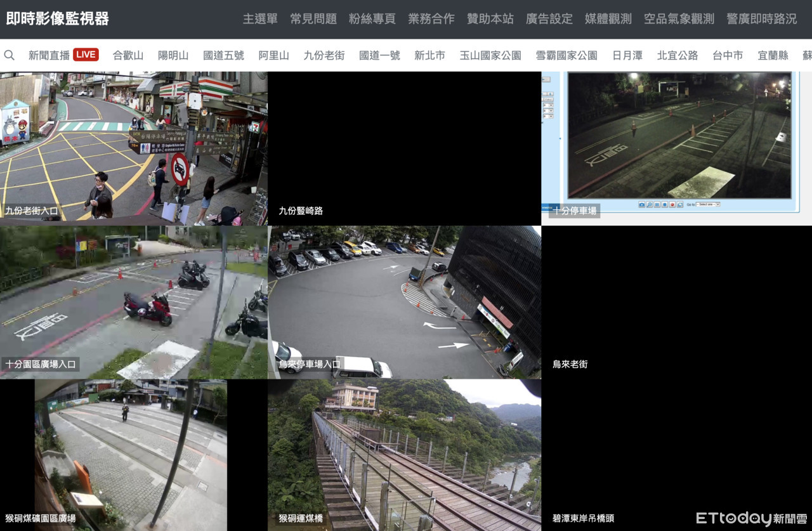Open the 主選單 main menu
812x531 pixels.
click(260, 19)
